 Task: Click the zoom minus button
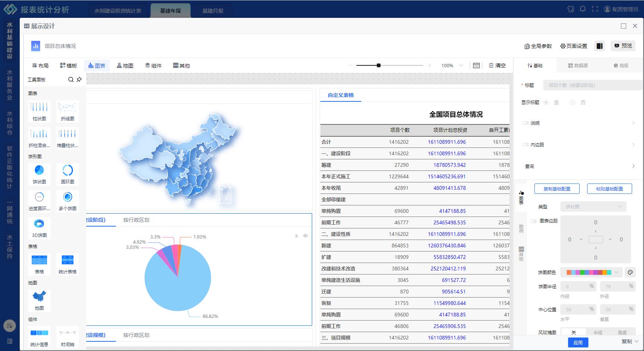350,65
